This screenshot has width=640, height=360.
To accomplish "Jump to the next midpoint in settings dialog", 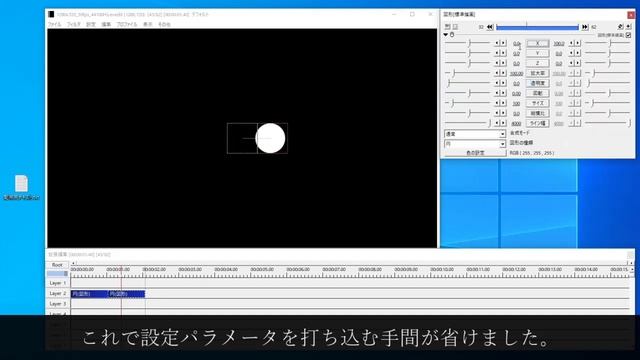I will (x=584, y=27).
